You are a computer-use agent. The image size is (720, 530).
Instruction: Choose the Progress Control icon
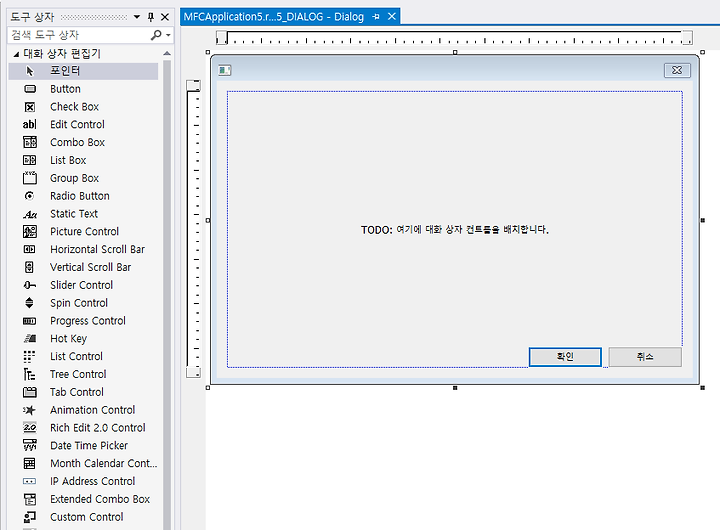29,321
